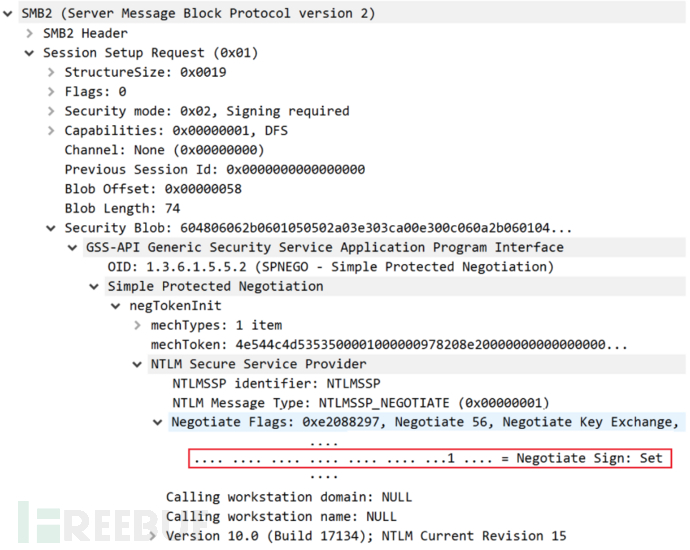Expand the StructureSize field arrow
Viewport: 690px width, 550px height.
coord(51,72)
